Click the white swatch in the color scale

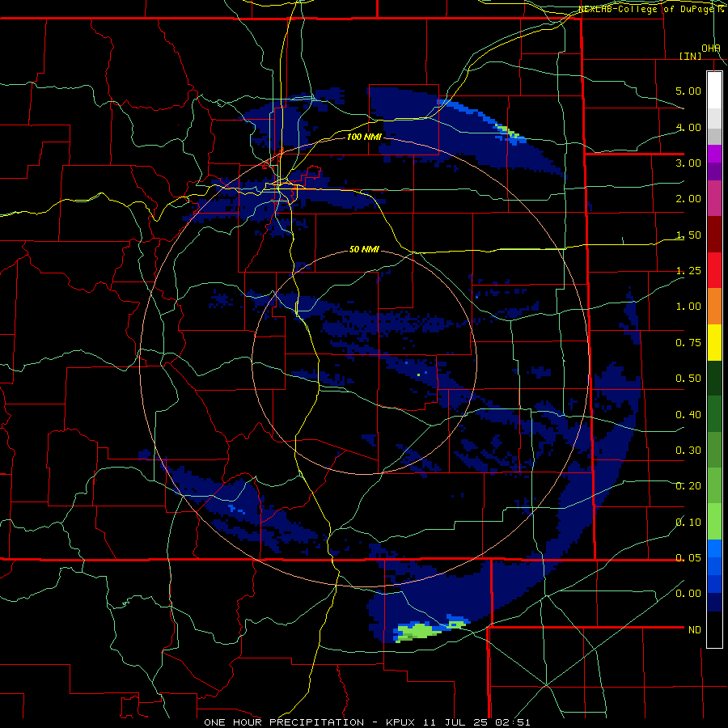714,91
